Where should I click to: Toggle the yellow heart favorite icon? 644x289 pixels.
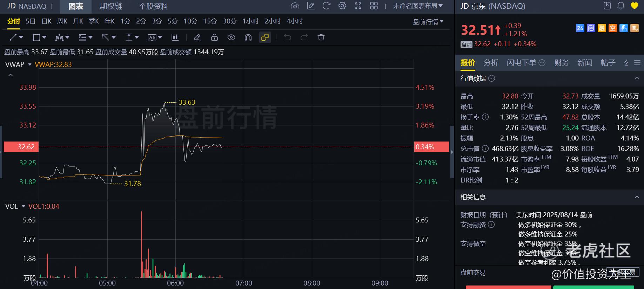click(x=634, y=6)
